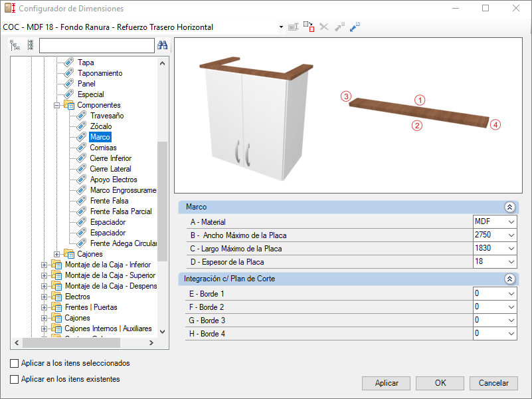Click the Aplicar button
The image size is (532, 399).
pos(386,383)
